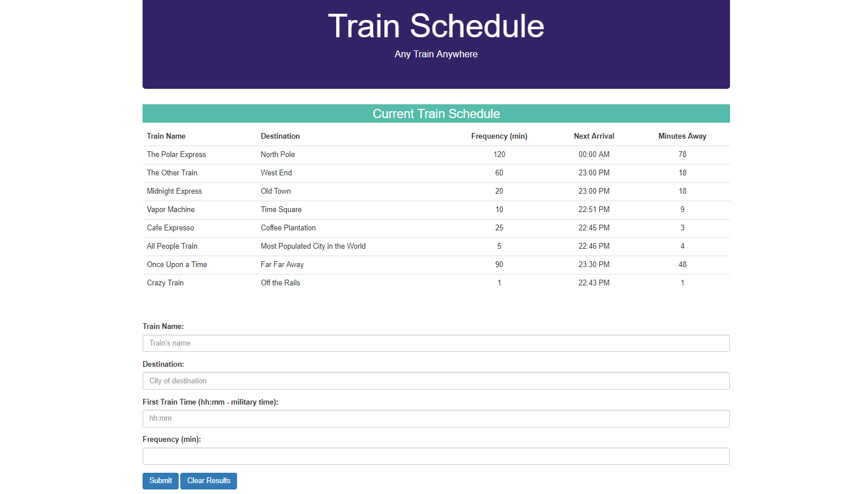Viewport: 868px width, 494px height.
Task: Focus the First Train Time field
Action: 436,418
